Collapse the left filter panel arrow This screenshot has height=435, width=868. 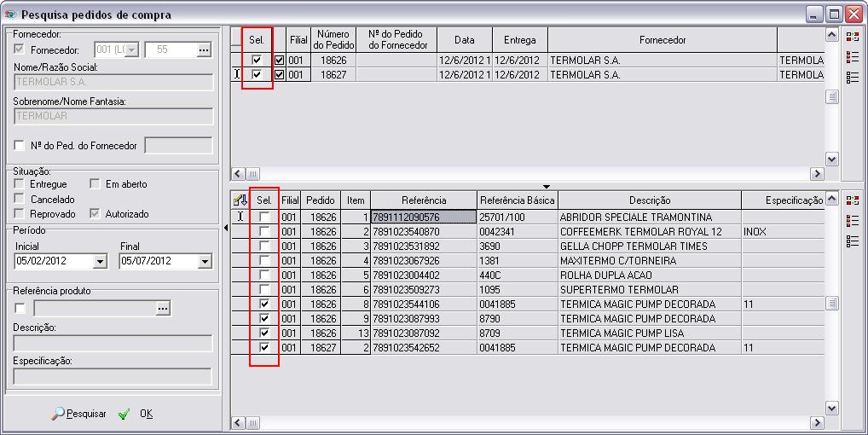[225, 228]
